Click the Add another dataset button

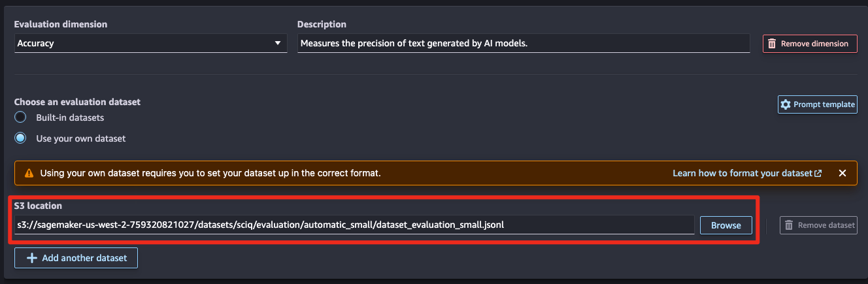click(76, 258)
